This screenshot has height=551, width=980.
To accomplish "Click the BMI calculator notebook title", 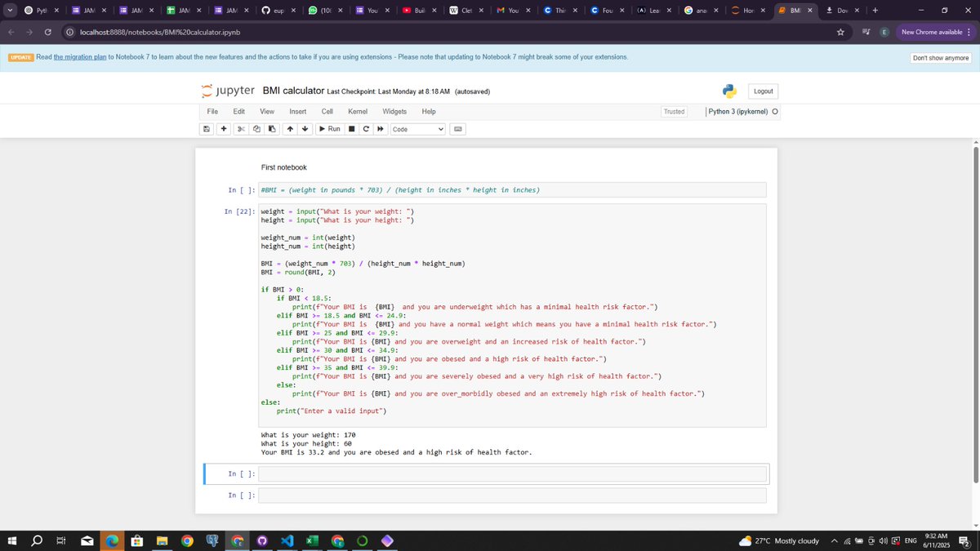I will pos(292,91).
